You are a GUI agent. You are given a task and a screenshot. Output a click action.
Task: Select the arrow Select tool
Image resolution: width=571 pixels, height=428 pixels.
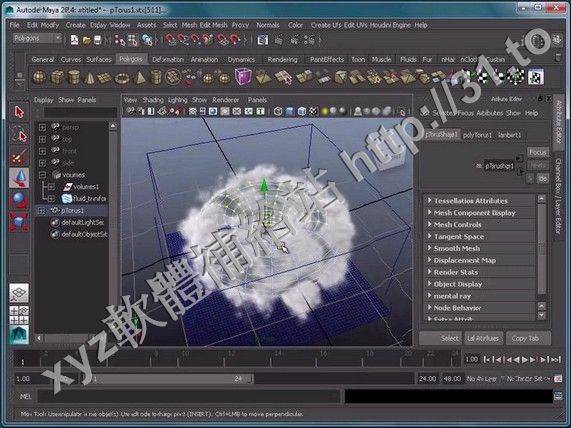click(19, 112)
